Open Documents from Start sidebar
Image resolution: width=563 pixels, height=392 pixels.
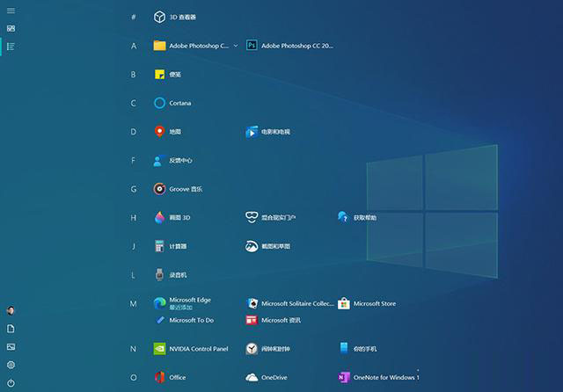click(x=11, y=329)
